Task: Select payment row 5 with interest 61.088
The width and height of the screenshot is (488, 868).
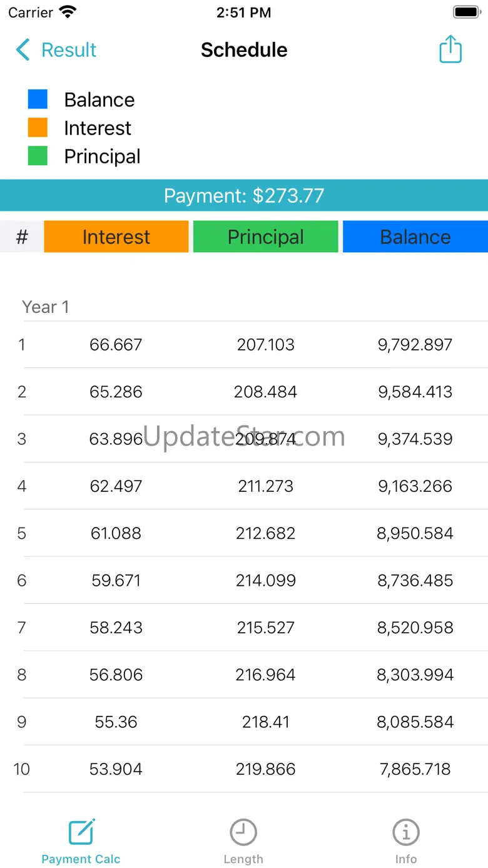Action: (x=244, y=533)
